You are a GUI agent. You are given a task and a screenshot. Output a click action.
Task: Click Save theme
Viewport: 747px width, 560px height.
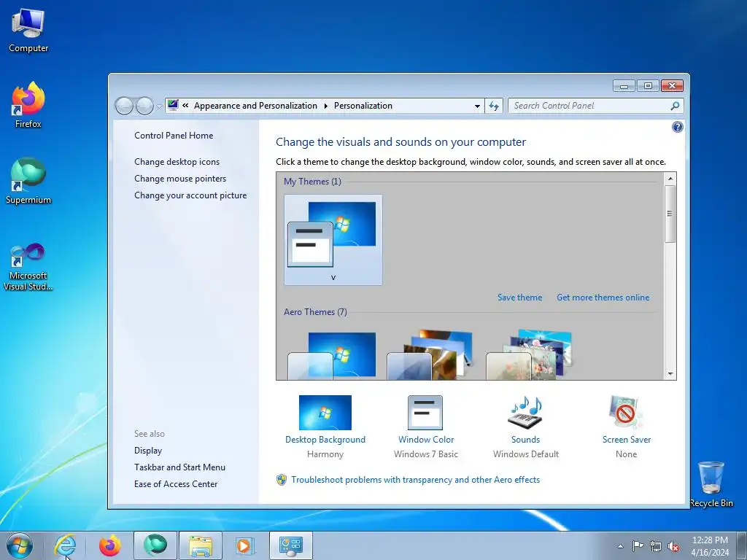pyautogui.click(x=519, y=297)
